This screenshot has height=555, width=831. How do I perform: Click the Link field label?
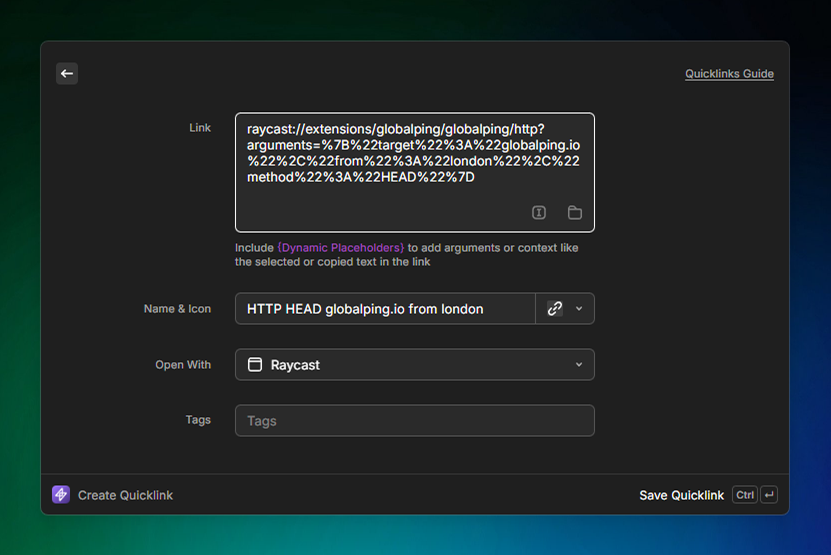pyautogui.click(x=200, y=128)
